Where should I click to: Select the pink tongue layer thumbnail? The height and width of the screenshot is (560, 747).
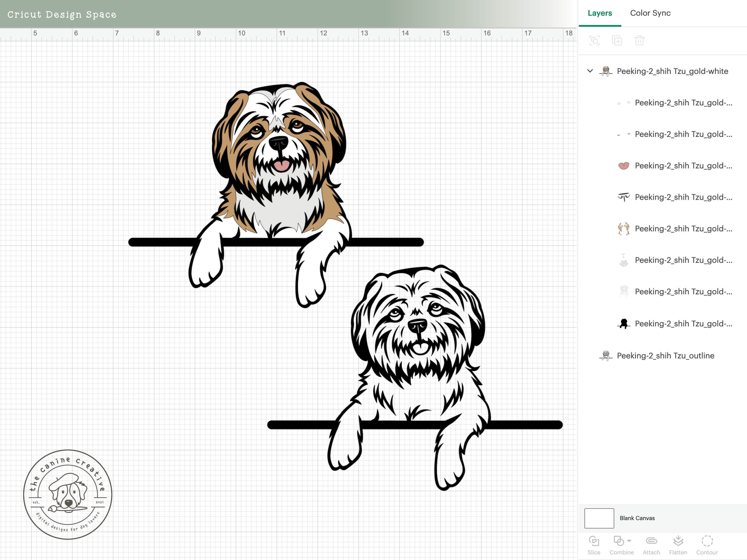[x=624, y=166]
